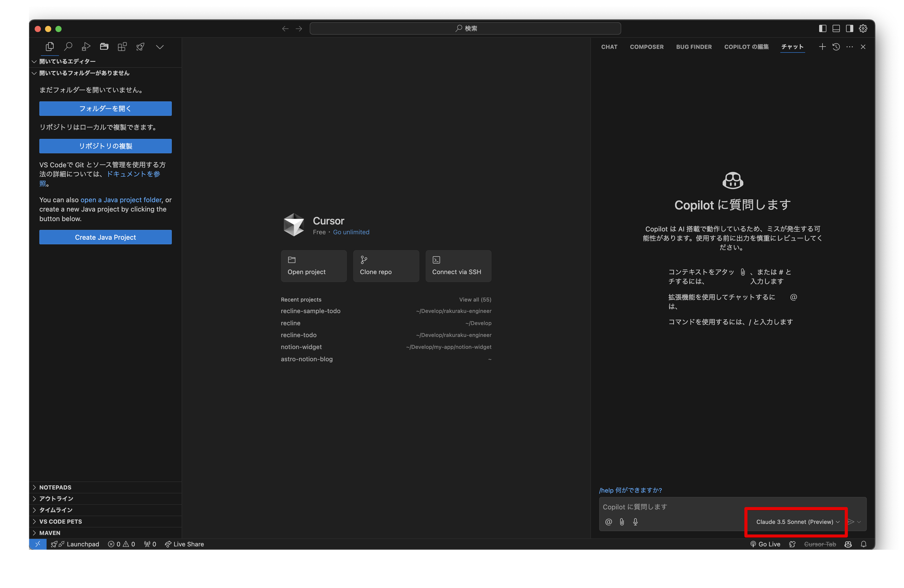Click Open project card
The image size is (904, 588).
314,266
